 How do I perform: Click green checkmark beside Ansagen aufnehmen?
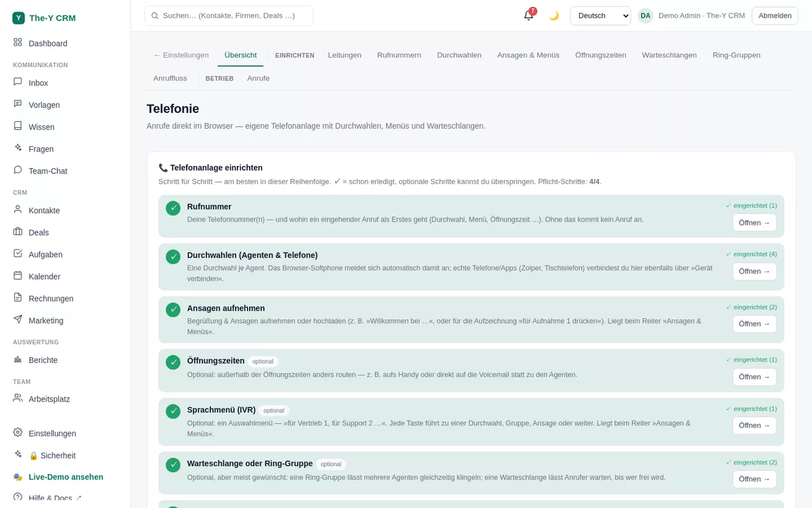tap(173, 310)
